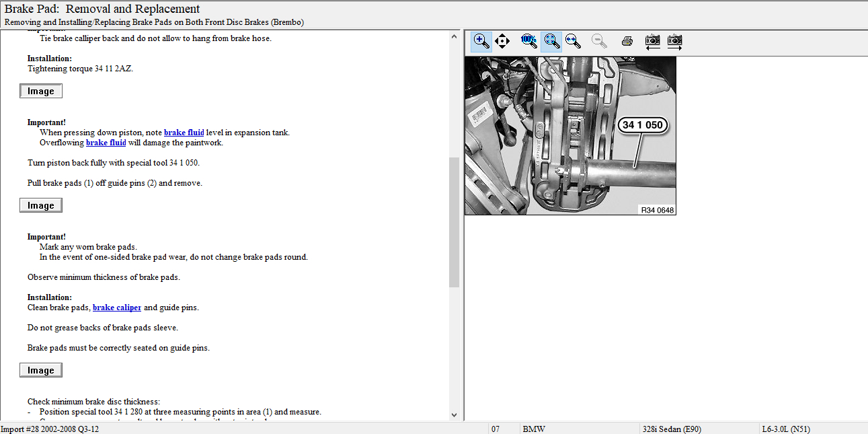This screenshot has height=434, width=868.
Task: Activate the pan/move image tool
Action: tap(502, 41)
